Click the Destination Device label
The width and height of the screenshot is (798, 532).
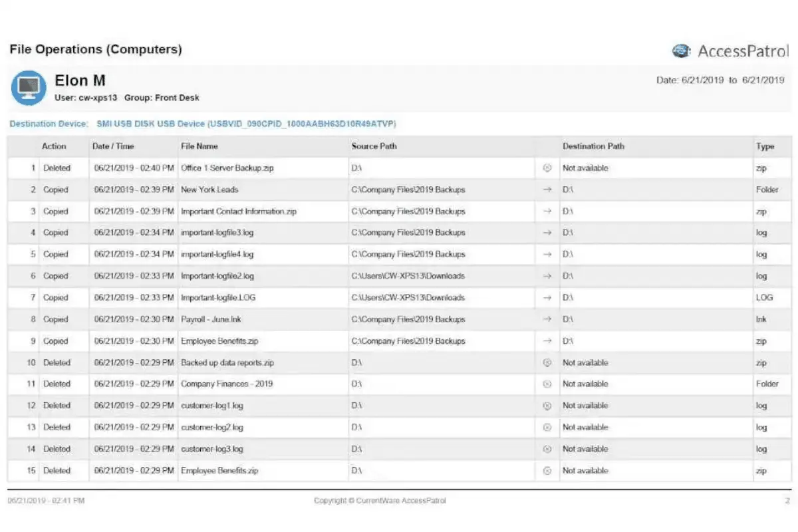(49, 124)
